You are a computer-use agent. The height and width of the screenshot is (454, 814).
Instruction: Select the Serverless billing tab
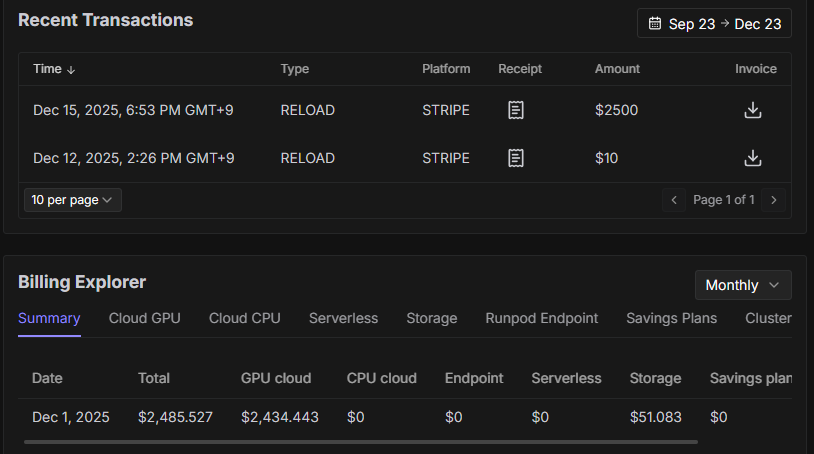pyautogui.click(x=343, y=318)
